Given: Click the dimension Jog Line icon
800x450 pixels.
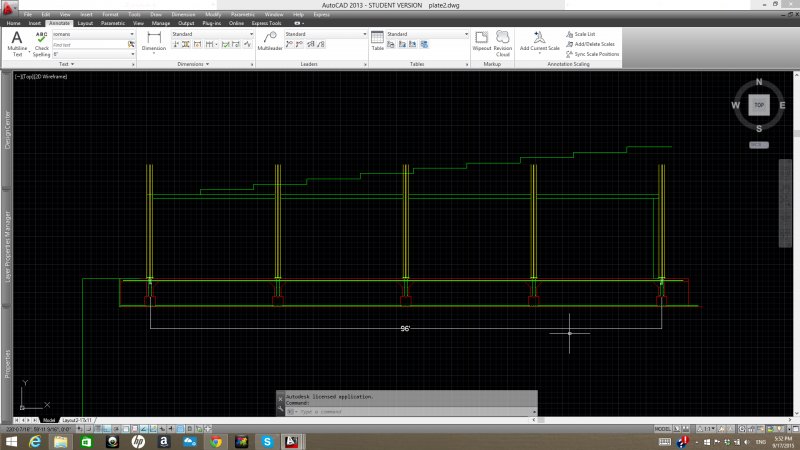Looking at the screenshot, I should coord(247,44).
